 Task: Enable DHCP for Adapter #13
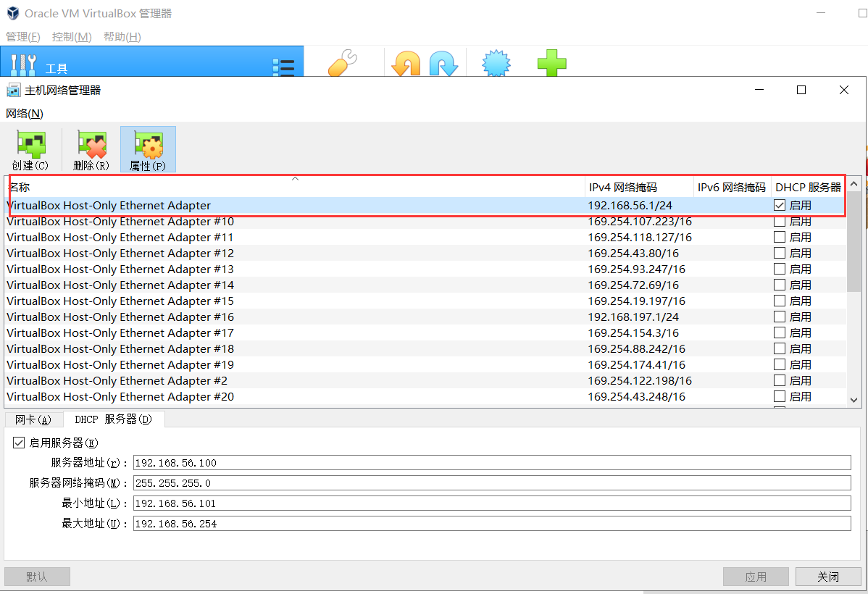780,269
